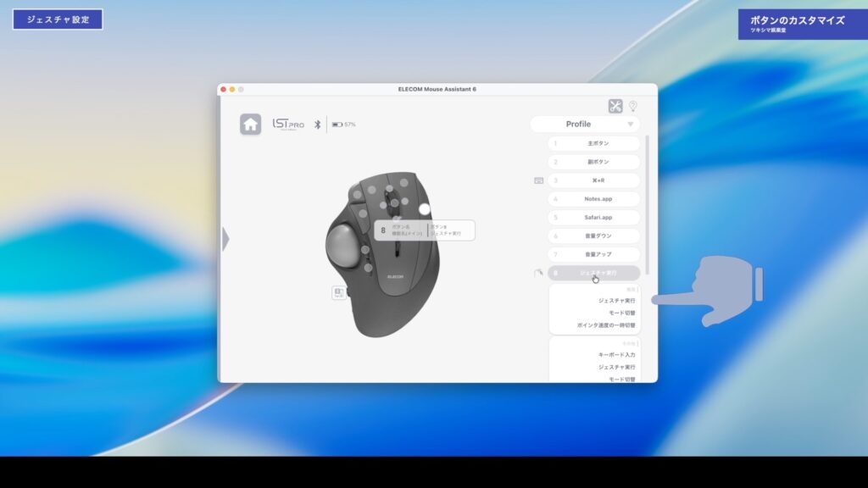The height and width of the screenshot is (488, 868).
Task: Click the keyboard icon beside button 3
Action: 538,180
